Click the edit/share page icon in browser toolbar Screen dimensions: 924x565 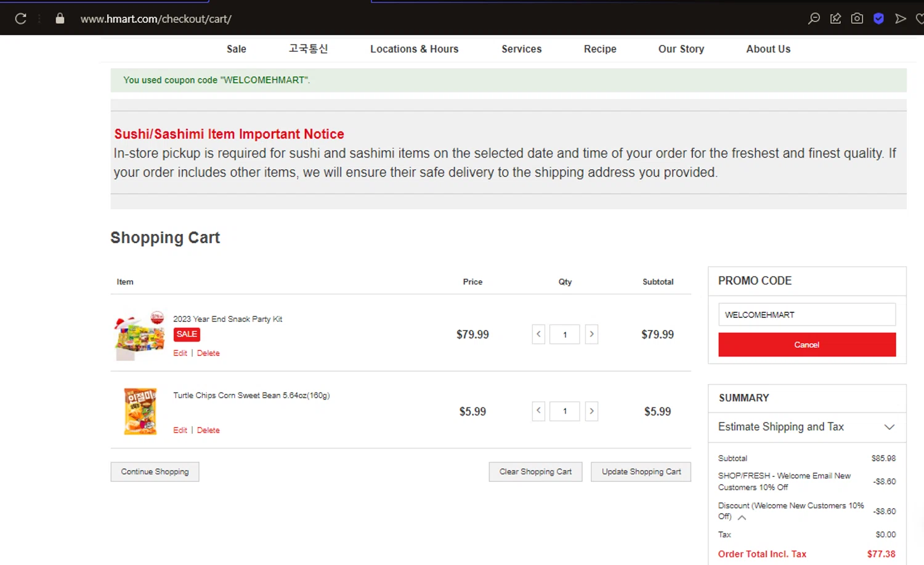coord(835,18)
